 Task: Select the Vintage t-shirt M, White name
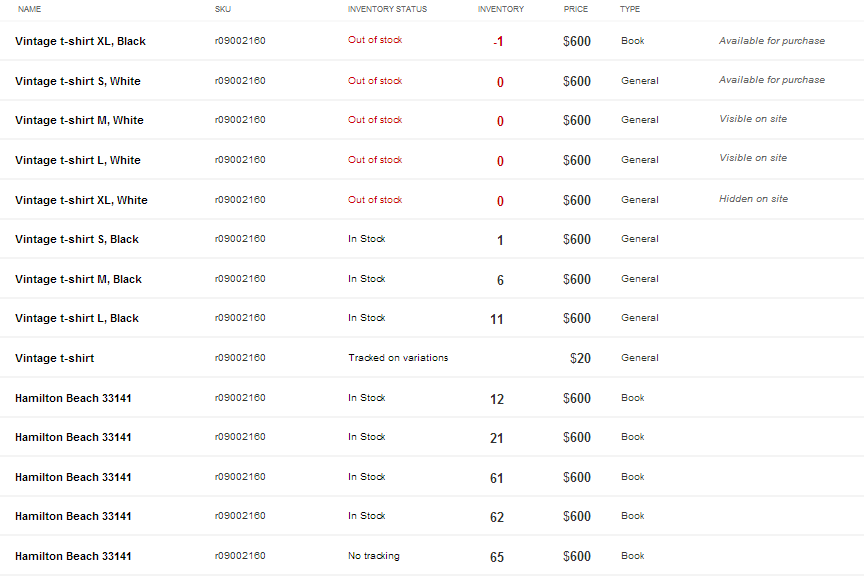(x=79, y=120)
